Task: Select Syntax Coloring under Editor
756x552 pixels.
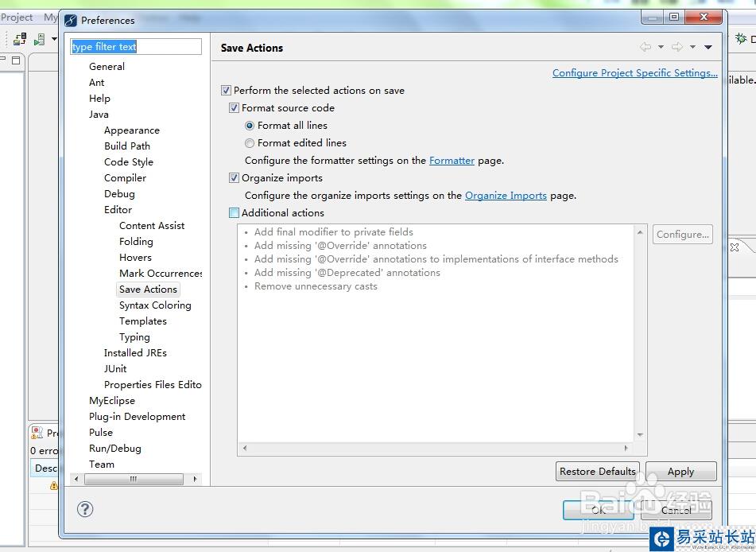Action: click(x=155, y=305)
